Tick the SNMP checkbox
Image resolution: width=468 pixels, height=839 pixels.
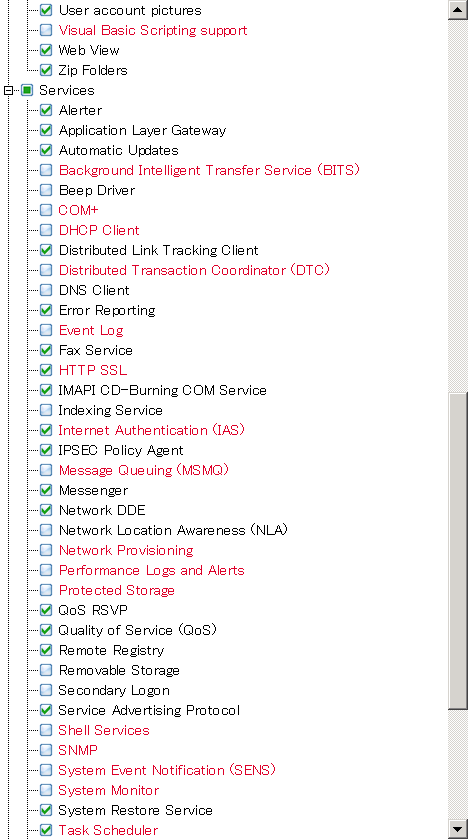[x=47, y=750]
